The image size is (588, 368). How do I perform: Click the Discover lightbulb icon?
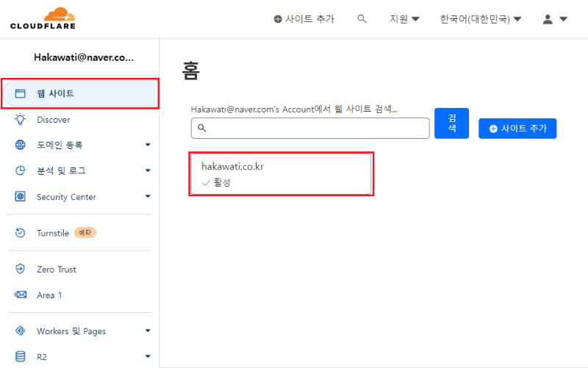pyautogui.click(x=21, y=119)
